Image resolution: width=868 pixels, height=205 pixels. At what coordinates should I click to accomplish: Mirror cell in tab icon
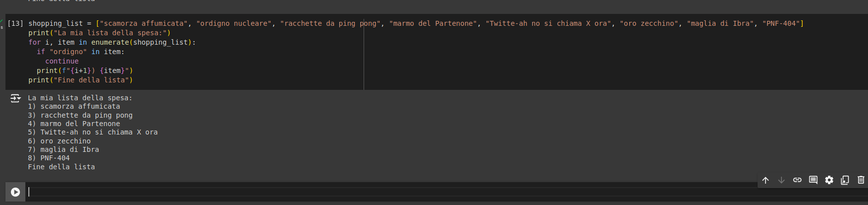tap(845, 180)
